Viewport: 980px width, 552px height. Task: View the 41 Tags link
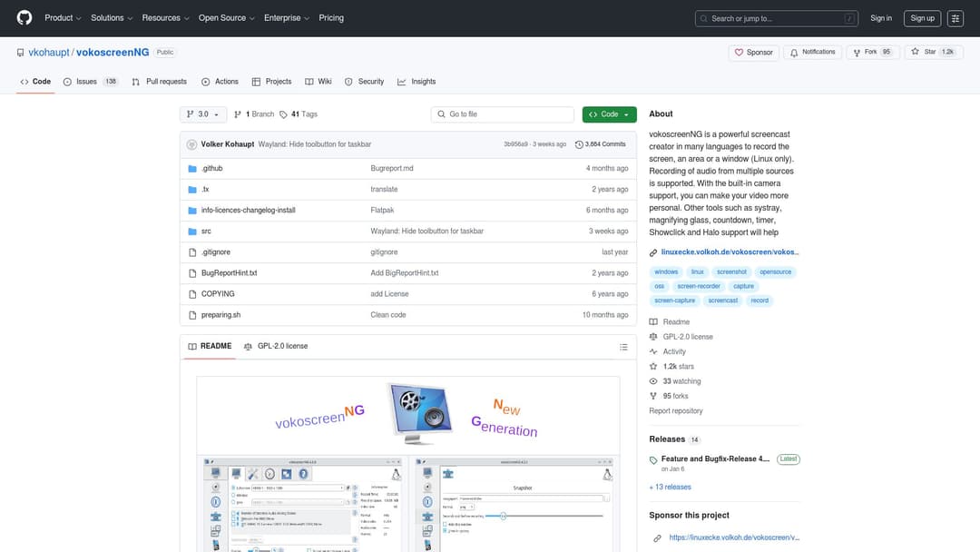[299, 114]
